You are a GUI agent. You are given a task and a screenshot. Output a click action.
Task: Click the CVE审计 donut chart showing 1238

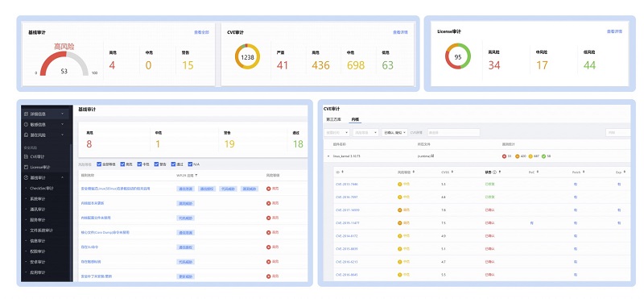tap(248, 56)
